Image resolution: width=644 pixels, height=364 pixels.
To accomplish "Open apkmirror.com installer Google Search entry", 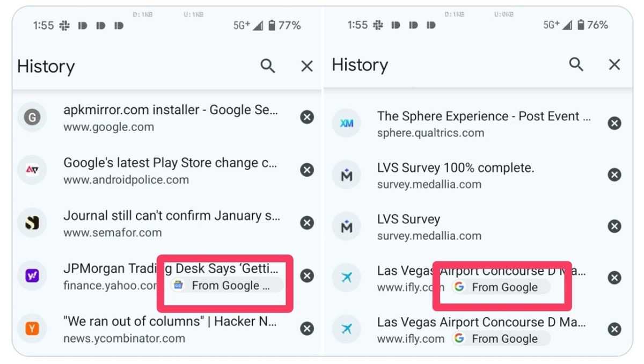I will click(x=171, y=118).
